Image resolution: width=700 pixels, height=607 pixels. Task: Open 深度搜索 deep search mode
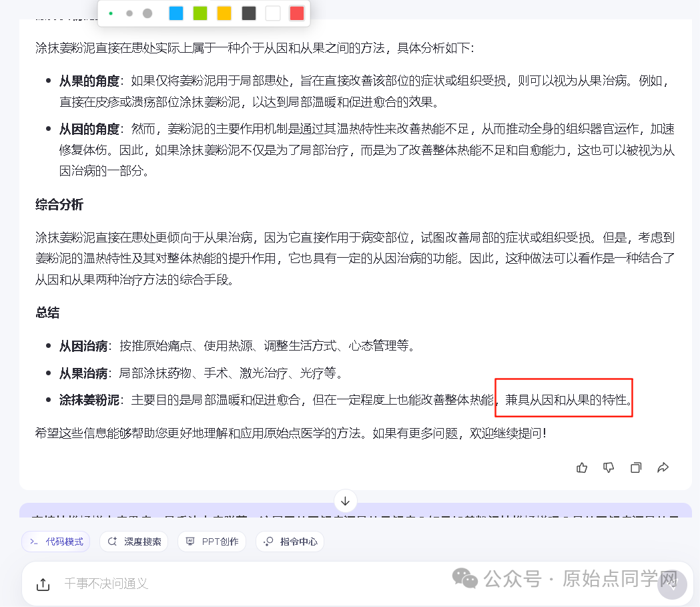click(133, 542)
